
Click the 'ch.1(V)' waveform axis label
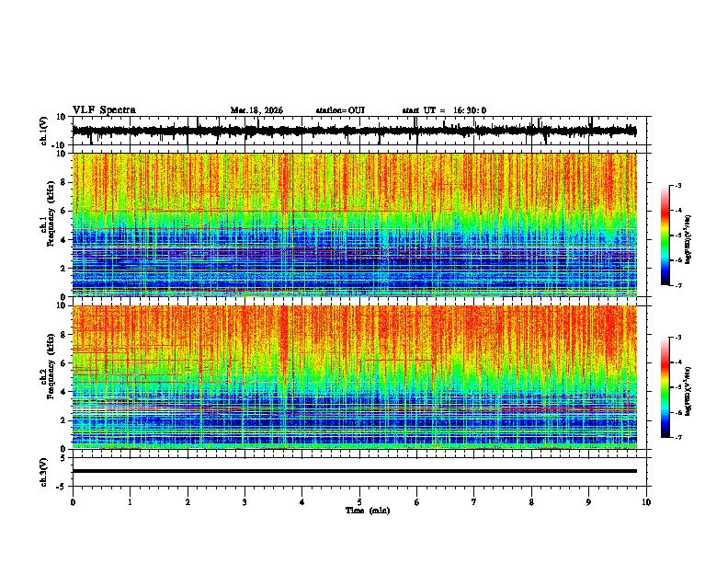44,131
